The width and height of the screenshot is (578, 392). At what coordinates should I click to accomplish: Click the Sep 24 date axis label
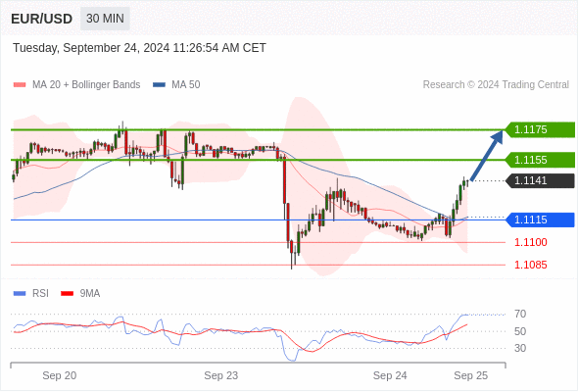click(390, 375)
